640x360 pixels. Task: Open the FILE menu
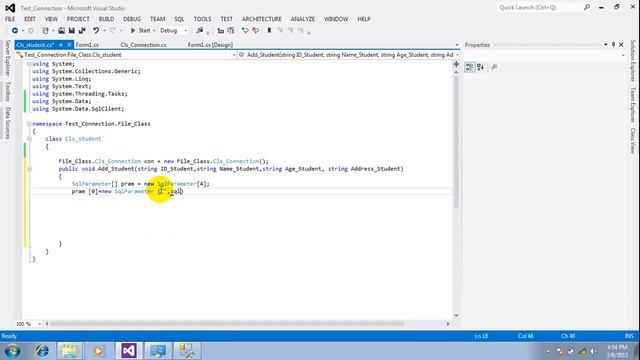(10, 19)
